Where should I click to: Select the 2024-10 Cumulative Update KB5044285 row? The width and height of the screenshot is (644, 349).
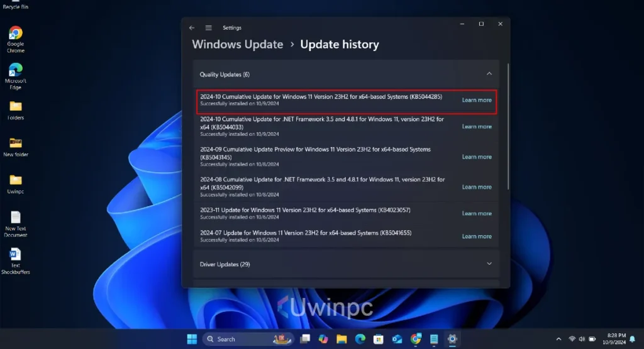click(x=347, y=101)
